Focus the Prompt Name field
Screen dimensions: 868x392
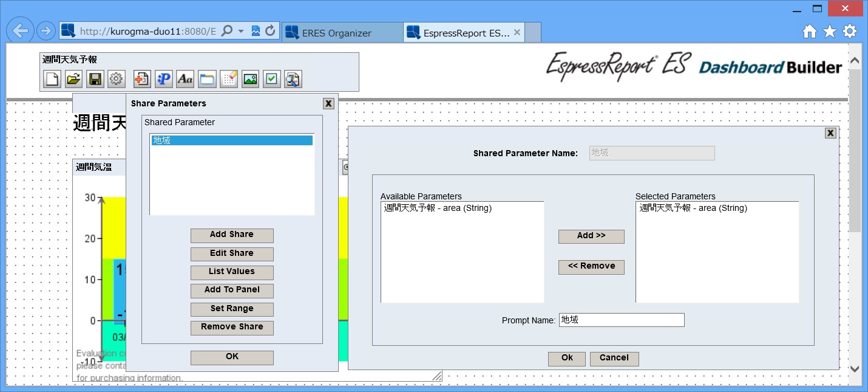[622, 320]
